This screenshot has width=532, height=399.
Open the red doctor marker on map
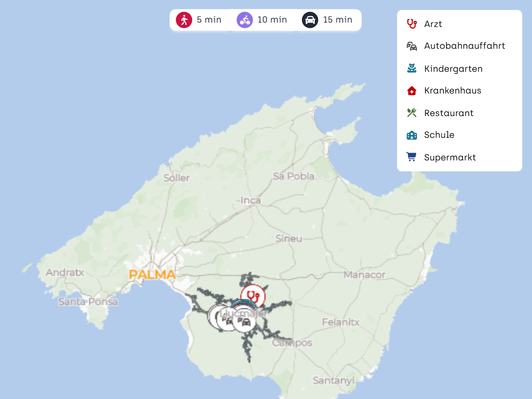click(x=253, y=296)
